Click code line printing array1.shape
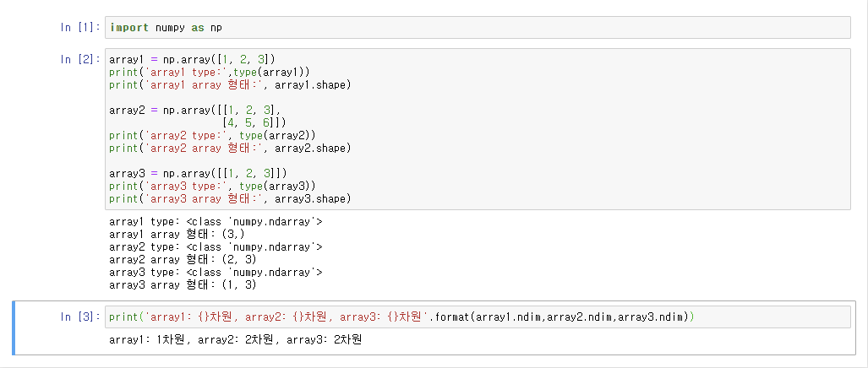868x368 pixels. pyautogui.click(x=230, y=84)
